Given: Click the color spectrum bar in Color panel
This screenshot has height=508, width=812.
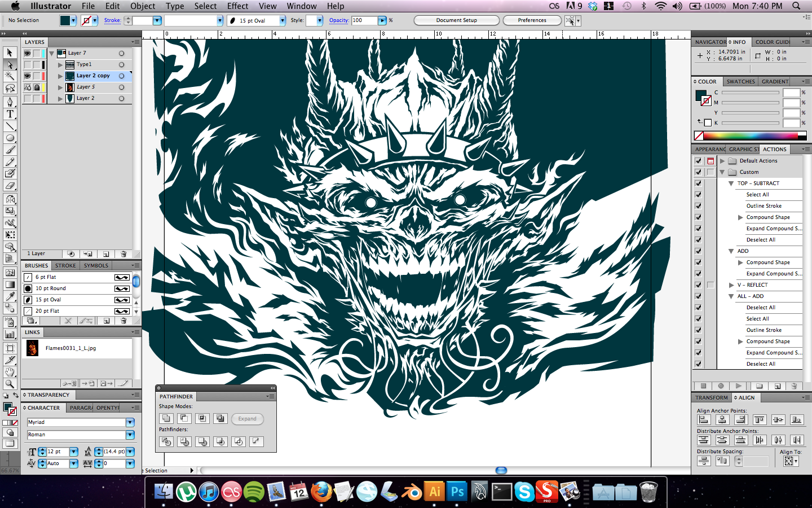Looking at the screenshot, I should click(x=751, y=135).
